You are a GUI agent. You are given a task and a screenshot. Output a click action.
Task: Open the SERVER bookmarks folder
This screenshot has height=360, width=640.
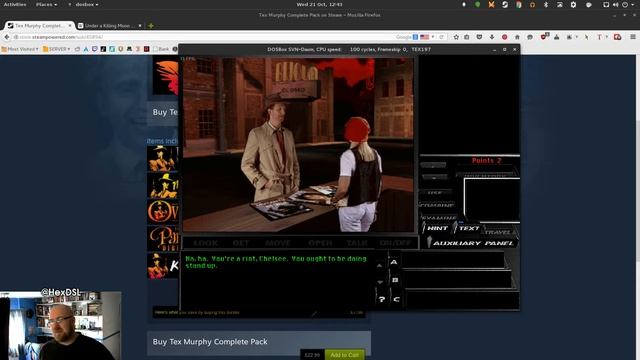pos(56,49)
